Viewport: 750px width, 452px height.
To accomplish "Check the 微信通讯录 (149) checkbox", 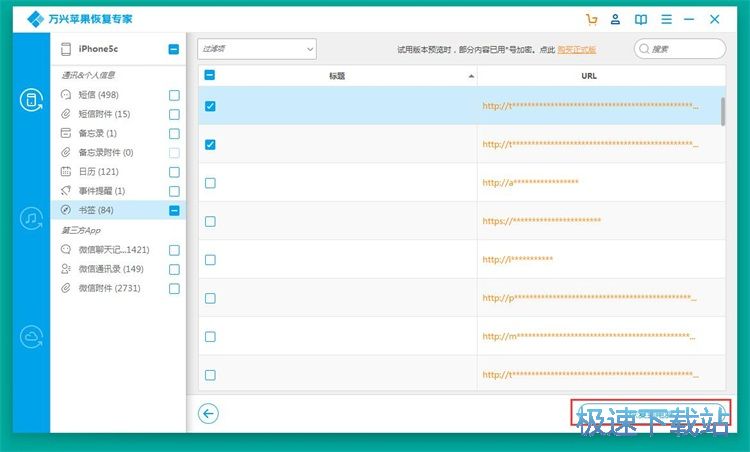I will (x=175, y=269).
